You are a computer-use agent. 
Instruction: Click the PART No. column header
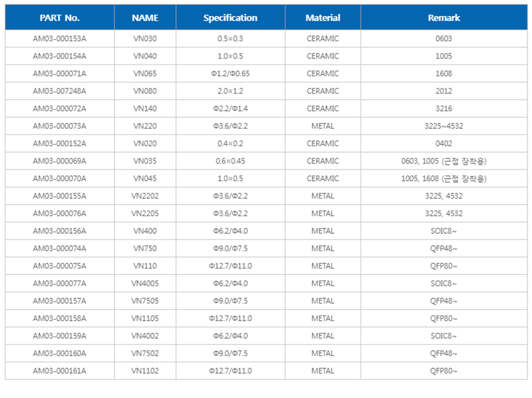click(59, 18)
